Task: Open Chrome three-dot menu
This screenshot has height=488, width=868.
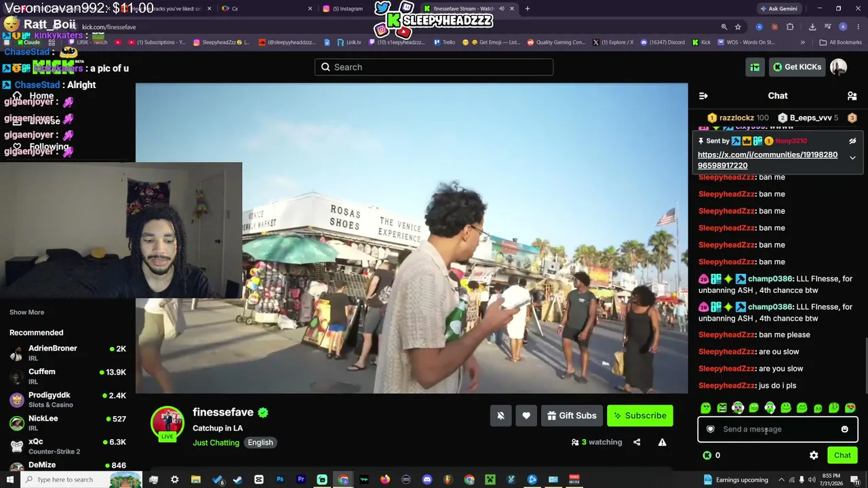Action: point(858,27)
